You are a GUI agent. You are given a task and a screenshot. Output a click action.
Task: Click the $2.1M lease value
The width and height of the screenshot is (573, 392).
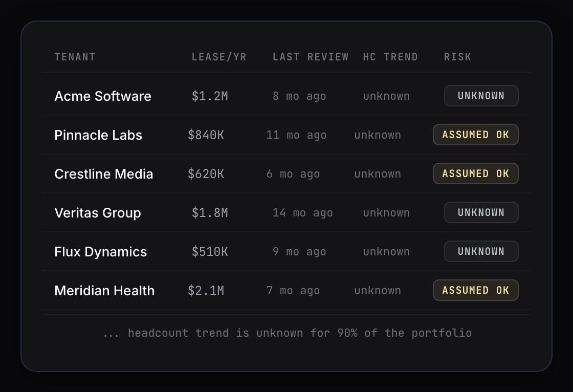(206, 291)
